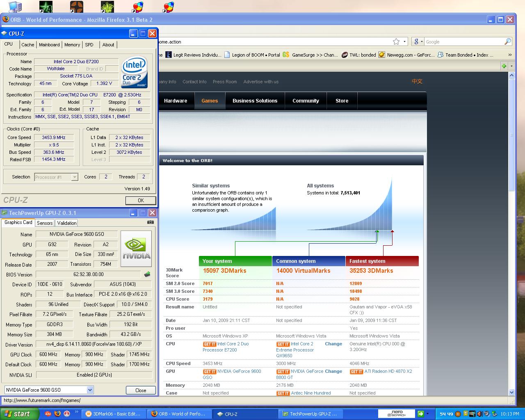Viewport: 525px width, 420px height.
Task: Open the Games menu on Futuremark site
Action: coord(210,101)
